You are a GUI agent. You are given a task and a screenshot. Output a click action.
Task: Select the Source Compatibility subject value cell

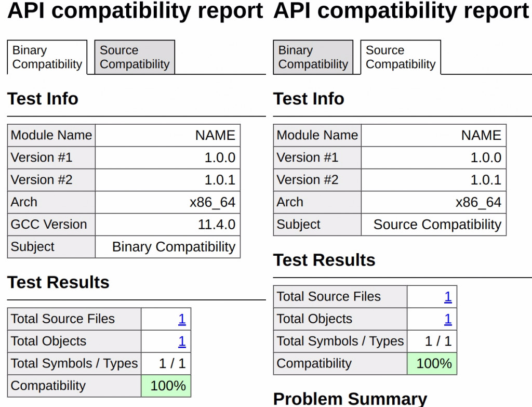(434, 225)
